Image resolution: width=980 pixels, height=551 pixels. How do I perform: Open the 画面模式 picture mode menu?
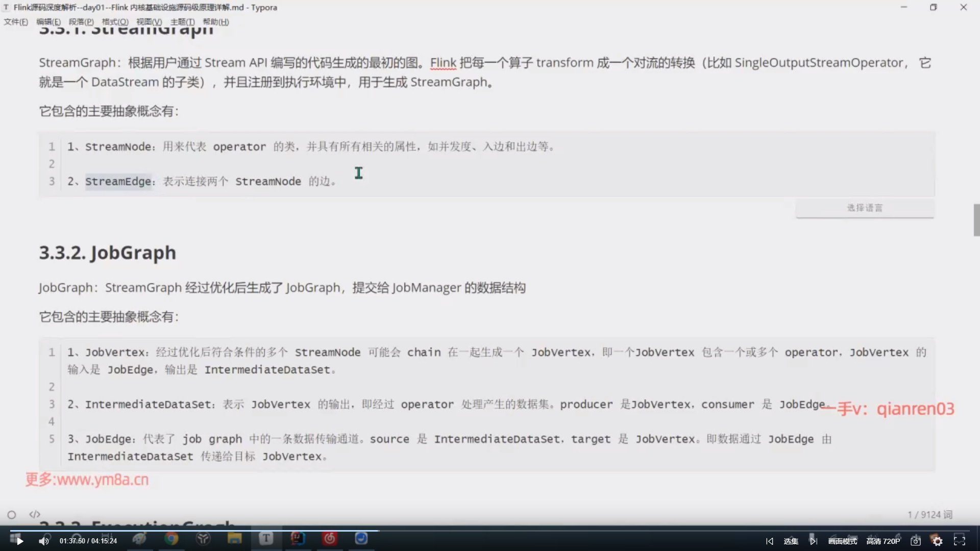pyautogui.click(x=843, y=541)
